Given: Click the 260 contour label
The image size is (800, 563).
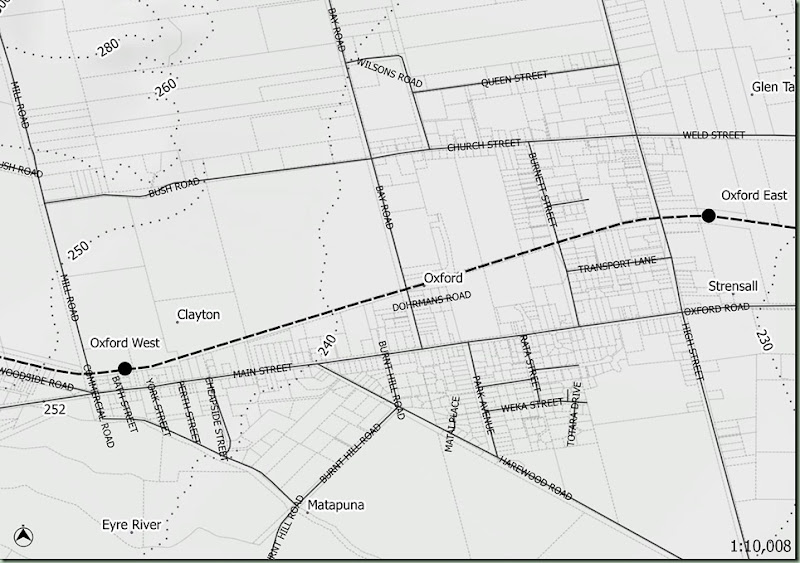Looking at the screenshot, I should (166, 87).
